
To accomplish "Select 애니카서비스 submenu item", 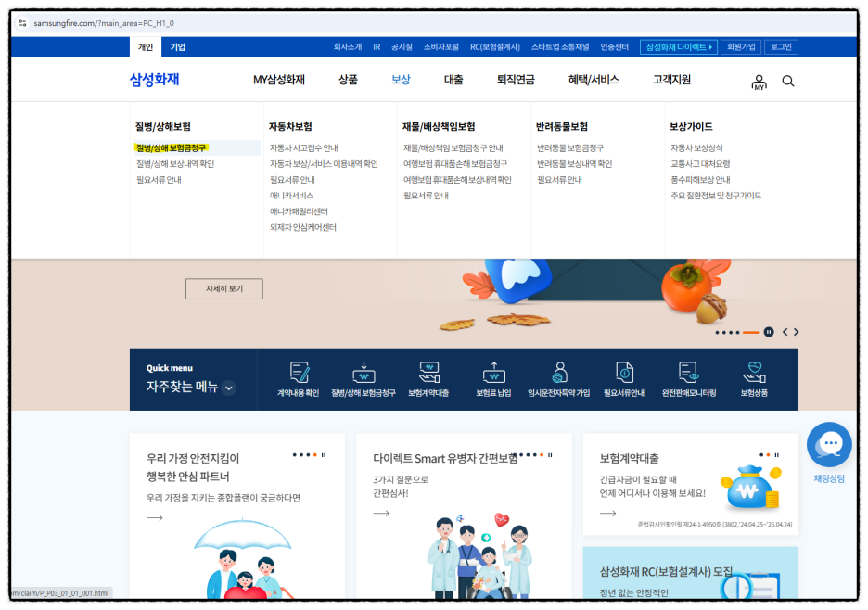I will pos(292,196).
